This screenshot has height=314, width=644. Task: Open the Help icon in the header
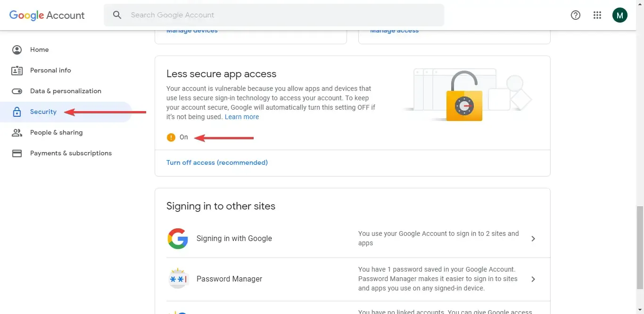click(x=575, y=15)
